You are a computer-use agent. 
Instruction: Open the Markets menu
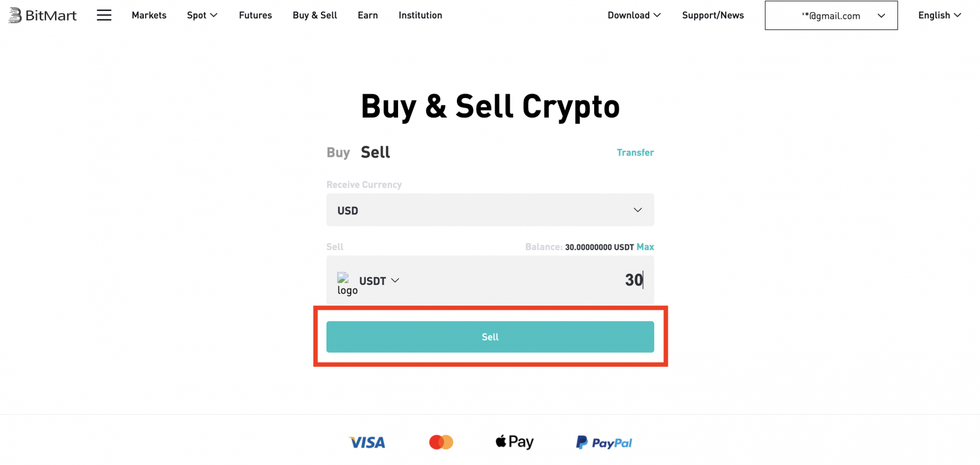149,15
